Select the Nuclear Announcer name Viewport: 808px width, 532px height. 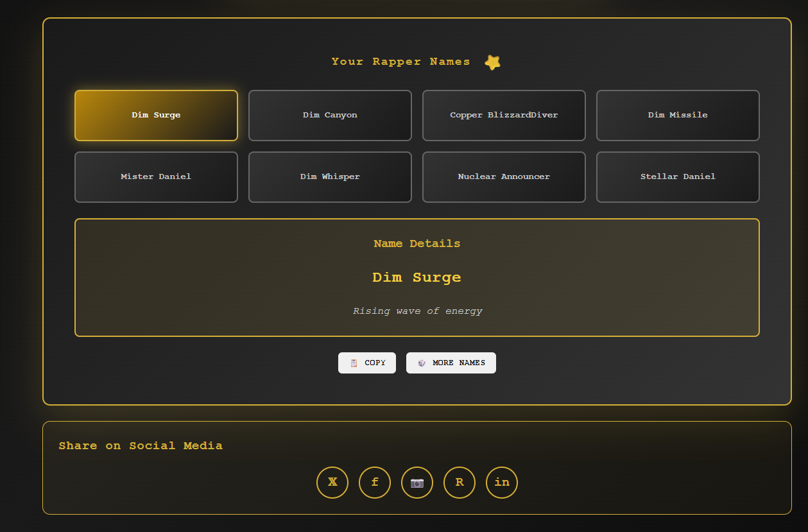(x=504, y=177)
